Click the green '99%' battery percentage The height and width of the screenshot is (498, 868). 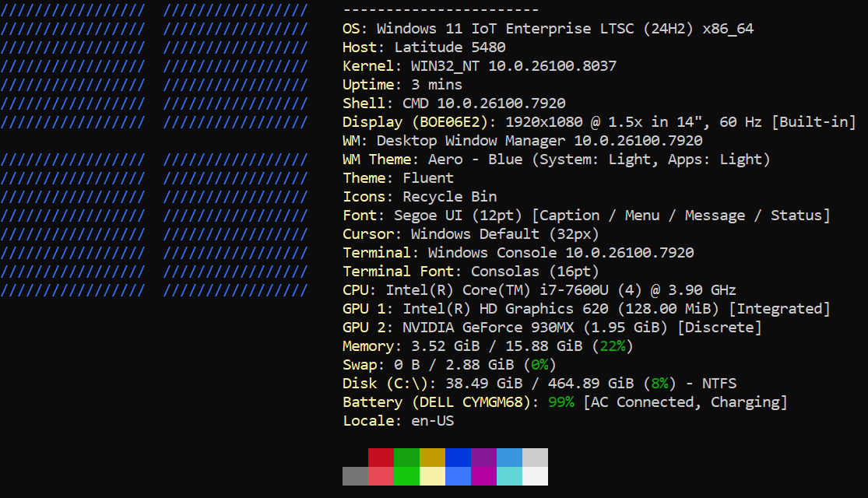coord(561,402)
